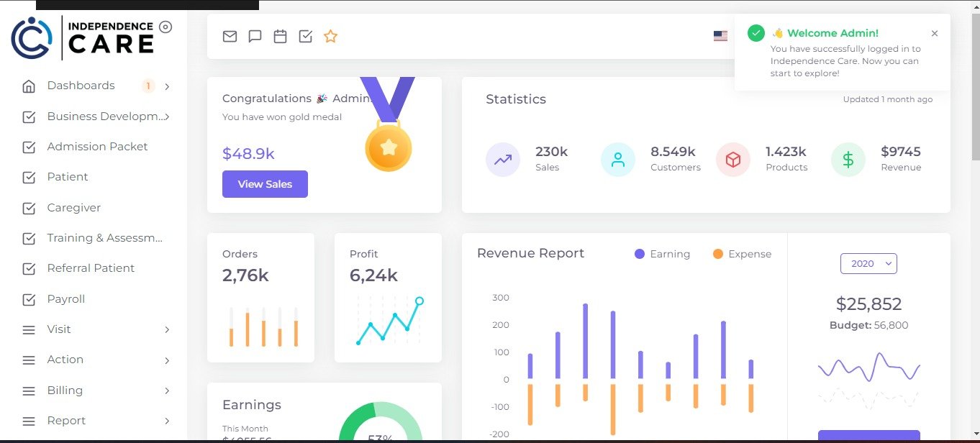Expand the Business Development chevron
This screenshot has width=980, height=443.
tap(168, 117)
